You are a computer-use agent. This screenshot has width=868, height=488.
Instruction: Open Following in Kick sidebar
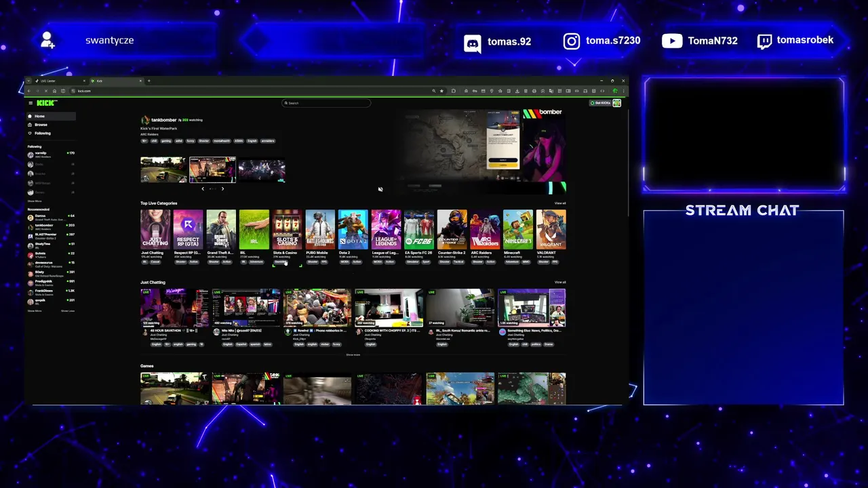click(51, 133)
